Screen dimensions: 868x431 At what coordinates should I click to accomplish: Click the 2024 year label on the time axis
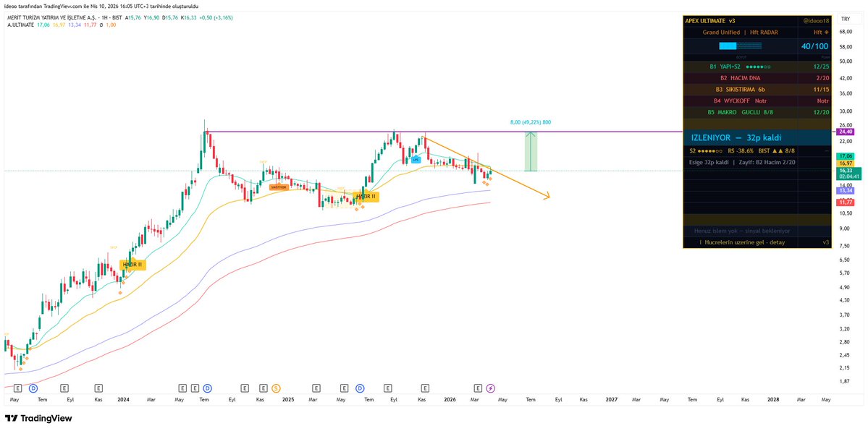tap(124, 399)
